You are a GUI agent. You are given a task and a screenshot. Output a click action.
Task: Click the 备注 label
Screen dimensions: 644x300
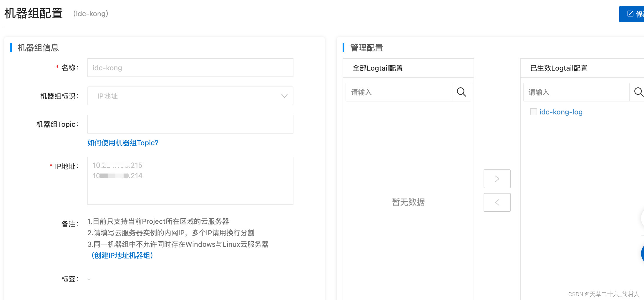pos(70,224)
